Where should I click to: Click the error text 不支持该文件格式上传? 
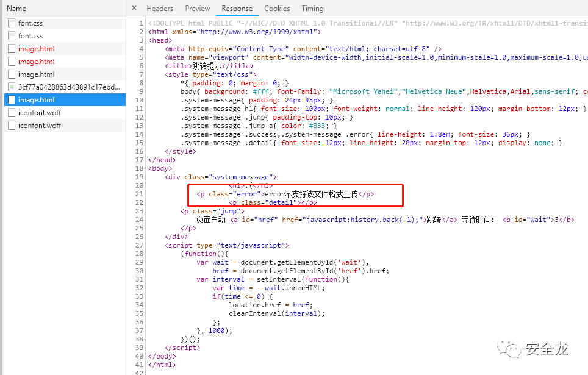pyautogui.click(x=321, y=194)
